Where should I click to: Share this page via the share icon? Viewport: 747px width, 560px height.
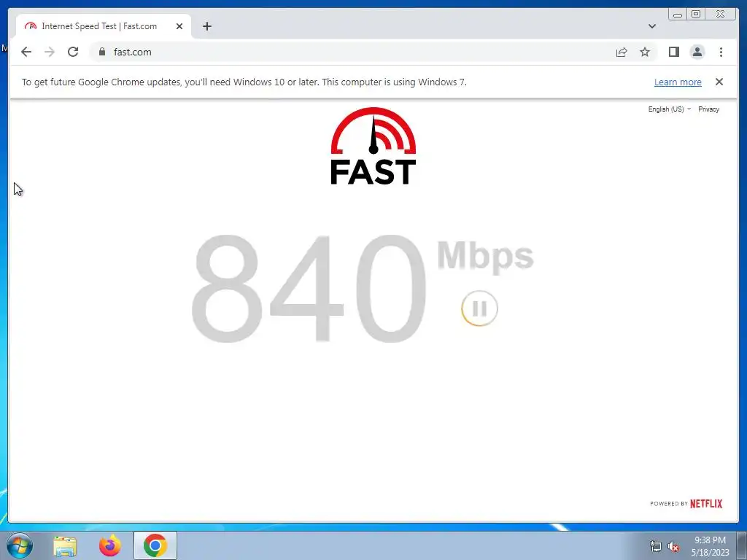pos(622,52)
